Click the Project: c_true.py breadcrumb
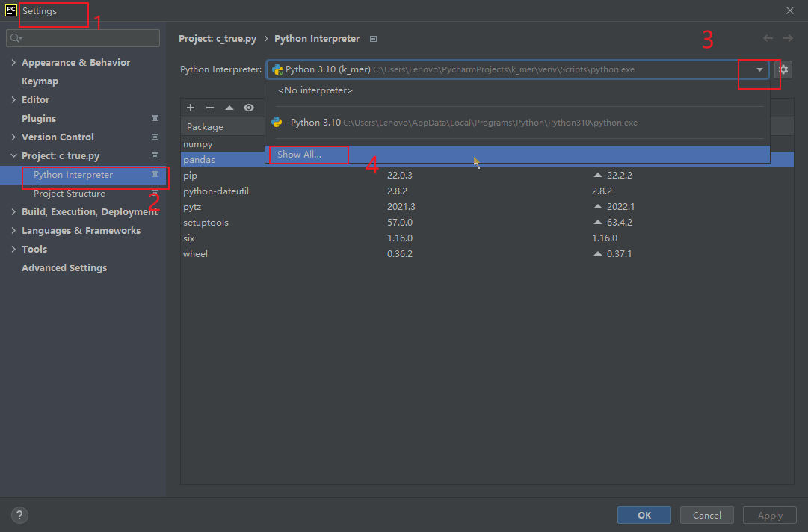Image resolution: width=808 pixels, height=532 pixels. click(218, 39)
